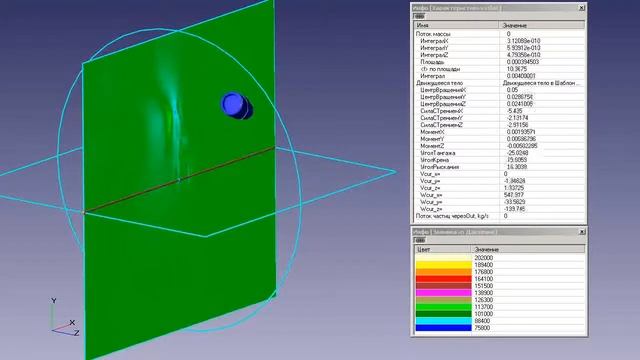Select the 'СилаСТрениемX' row
Screen dimensions: 640x360
coord(499,111)
